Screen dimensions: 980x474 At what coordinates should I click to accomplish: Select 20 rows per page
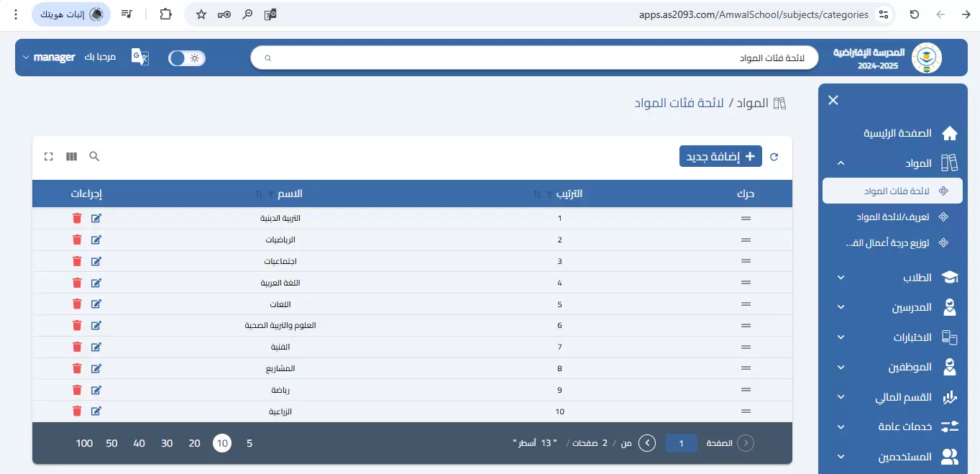point(194,443)
